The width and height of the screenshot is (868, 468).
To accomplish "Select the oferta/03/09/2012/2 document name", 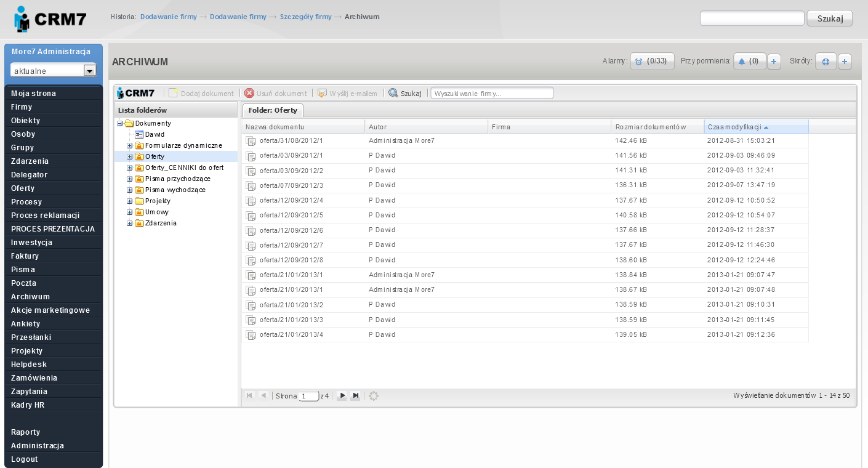I will tap(291, 171).
